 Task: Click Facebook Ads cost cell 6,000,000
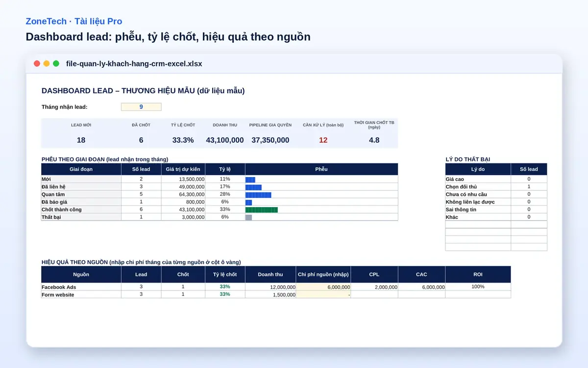point(323,287)
